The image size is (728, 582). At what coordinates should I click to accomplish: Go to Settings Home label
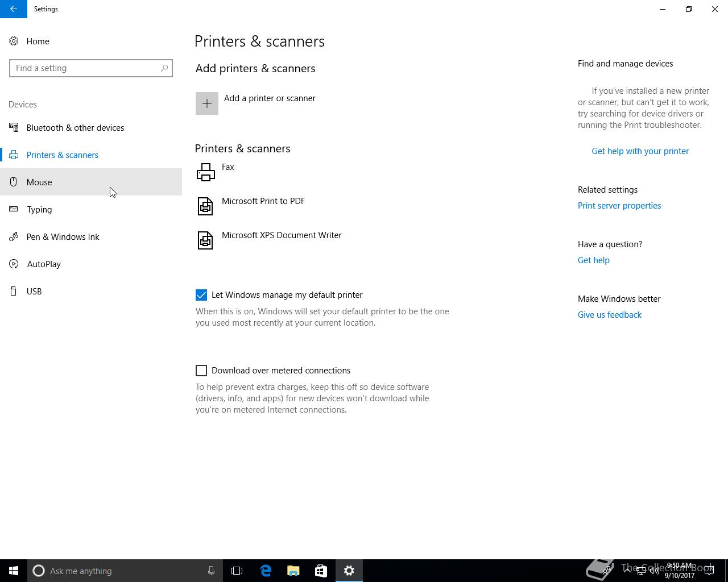pyautogui.click(x=38, y=41)
